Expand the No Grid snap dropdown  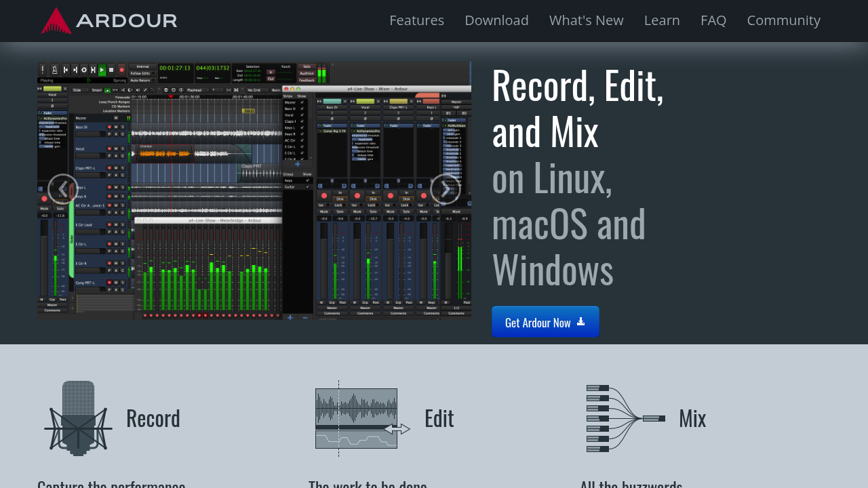[x=255, y=89]
